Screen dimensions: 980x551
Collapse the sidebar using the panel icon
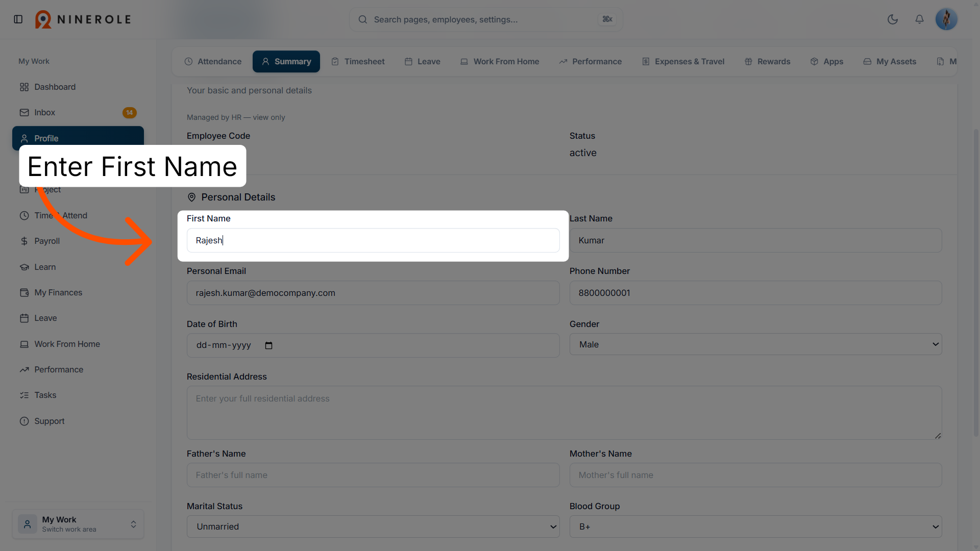[18, 19]
